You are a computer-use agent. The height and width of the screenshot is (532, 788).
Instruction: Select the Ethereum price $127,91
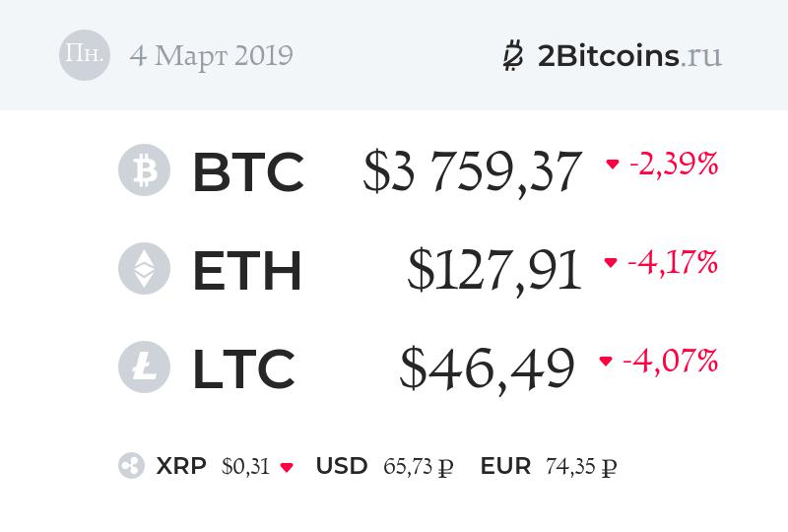click(494, 271)
